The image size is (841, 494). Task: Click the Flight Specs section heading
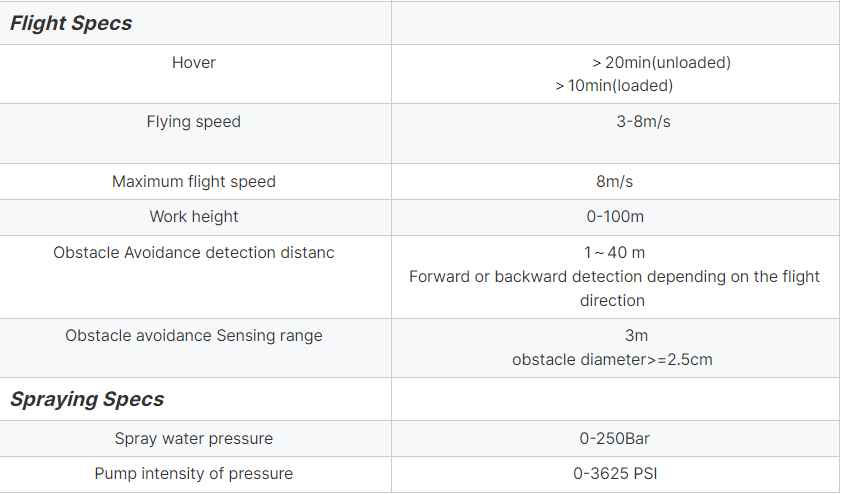coord(71,23)
